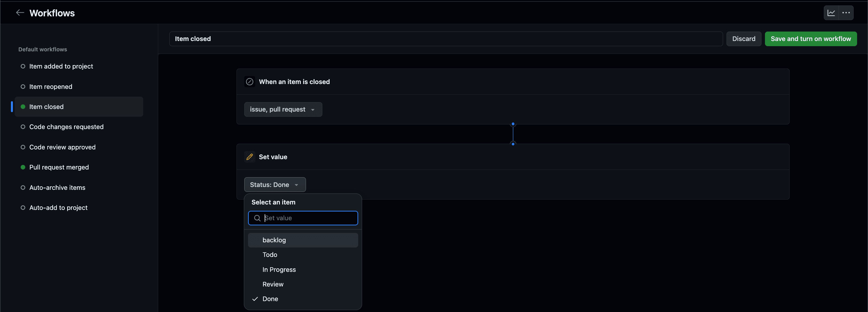Viewport: 868px width, 312px height.
Task: Click the workflow analytics icon
Action: coord(830,12)
